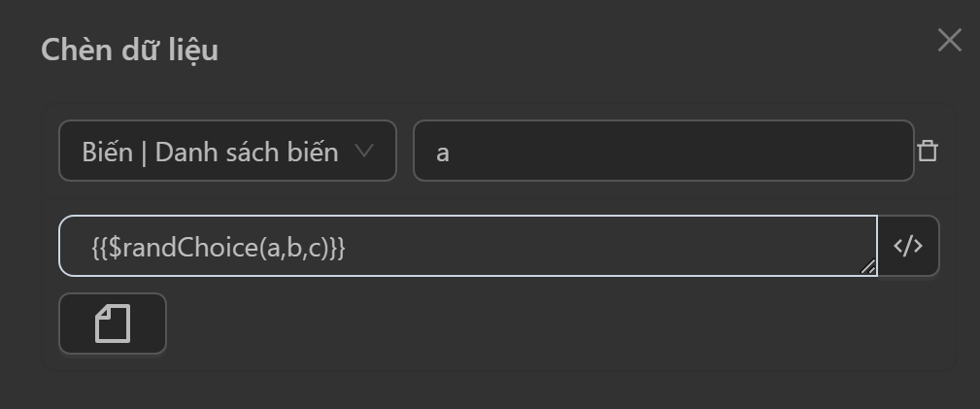980x409 pixels.
Task: Delete the variable row with trash icon
Action: (x=928, y=151)
